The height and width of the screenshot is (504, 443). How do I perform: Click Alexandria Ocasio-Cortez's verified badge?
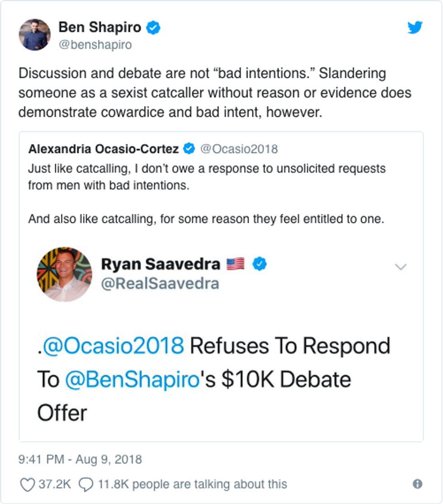pos(189,149)
